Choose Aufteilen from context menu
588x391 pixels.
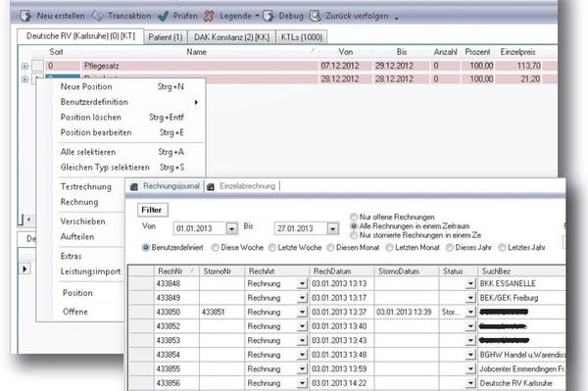77,237
